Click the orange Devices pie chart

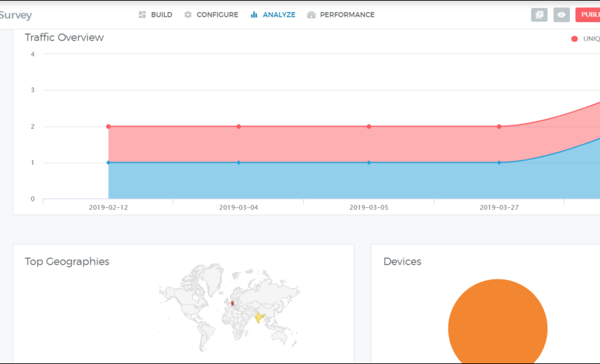(497, 328)
